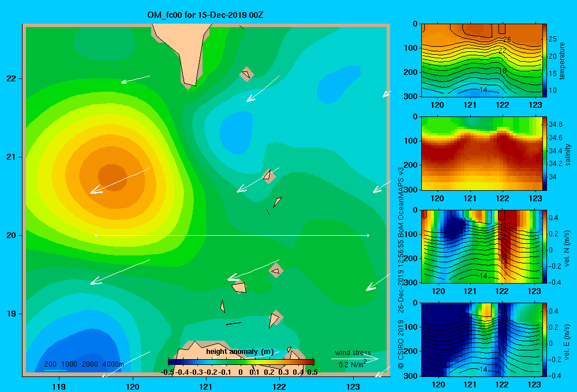Click longitude label 121 on the main map axis
Screen dimensions: 577x392
pos(206,386)
